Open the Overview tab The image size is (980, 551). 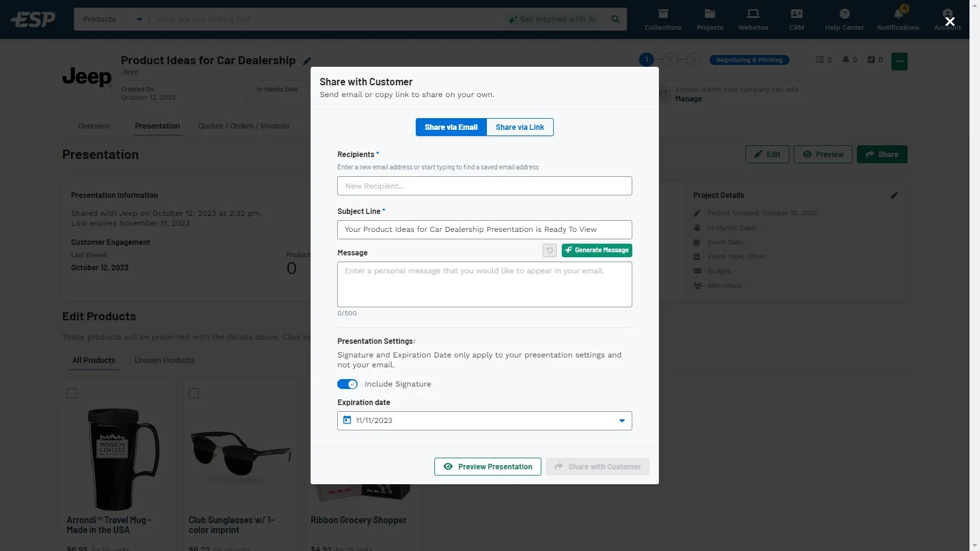click(94, 126)
